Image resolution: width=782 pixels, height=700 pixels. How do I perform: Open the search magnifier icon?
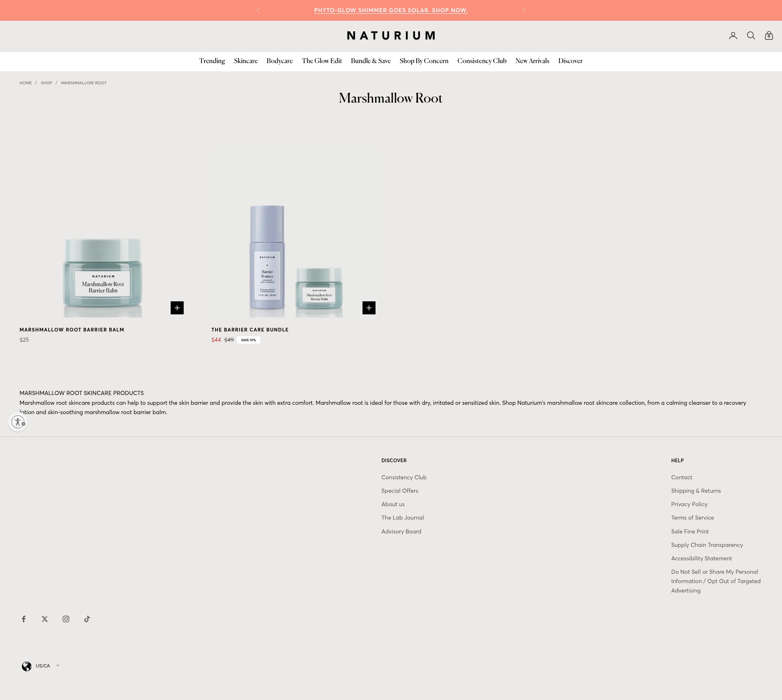click(751, 36)
